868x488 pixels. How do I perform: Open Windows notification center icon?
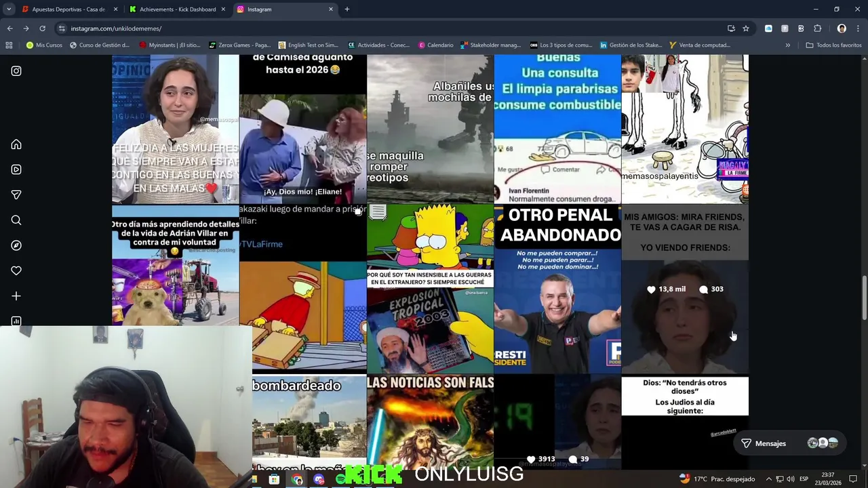[x=853, y=479]
